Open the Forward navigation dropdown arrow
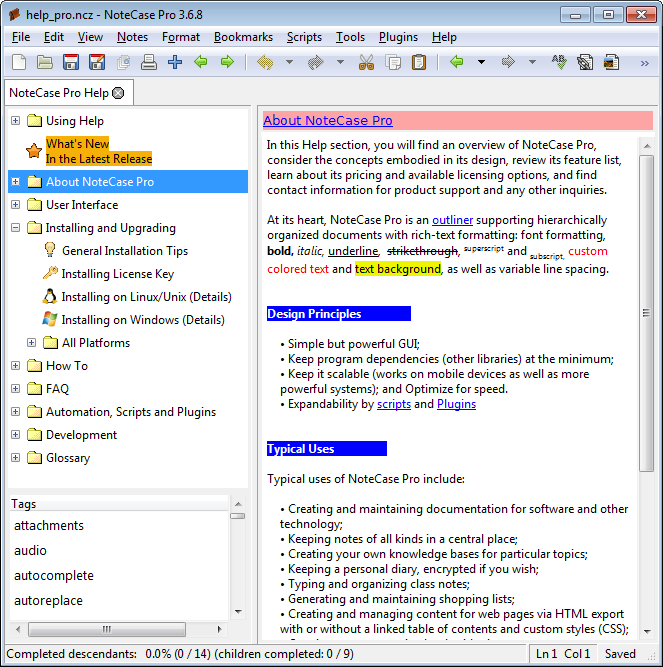The height and width of the screenshot is (667, 663). (x=532, y=62)
